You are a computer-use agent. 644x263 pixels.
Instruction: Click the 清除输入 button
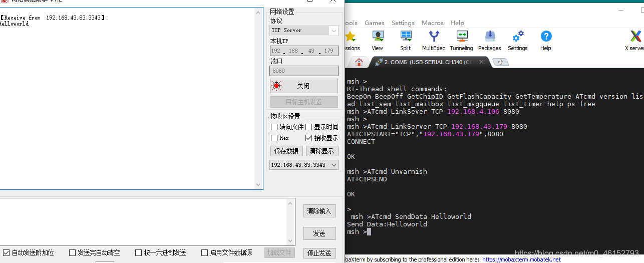pyautogui.click(x=319, y=211)
